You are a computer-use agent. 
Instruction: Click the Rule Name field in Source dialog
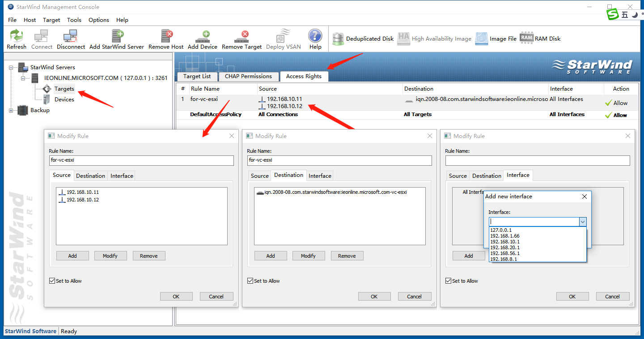(141, 160)
